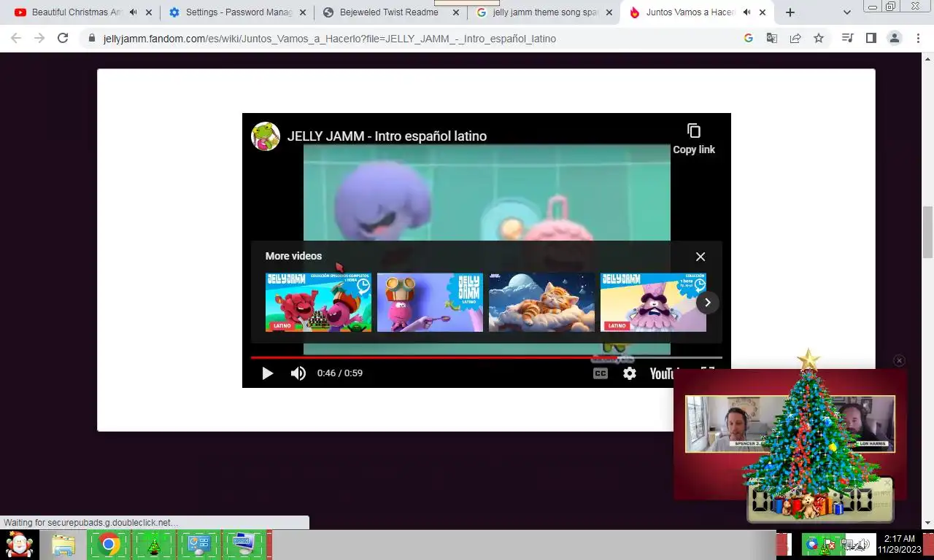The image size is (934, 560).
Task: View site information lock icon
Action: coord(91,39)
